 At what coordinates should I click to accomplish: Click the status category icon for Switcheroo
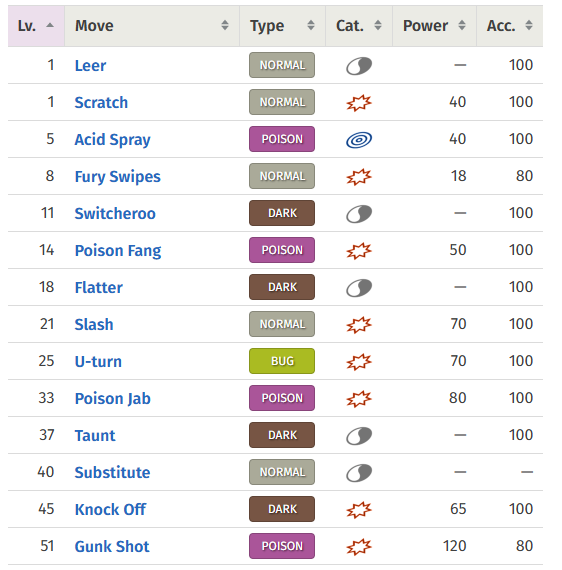(x=359, y=214)
